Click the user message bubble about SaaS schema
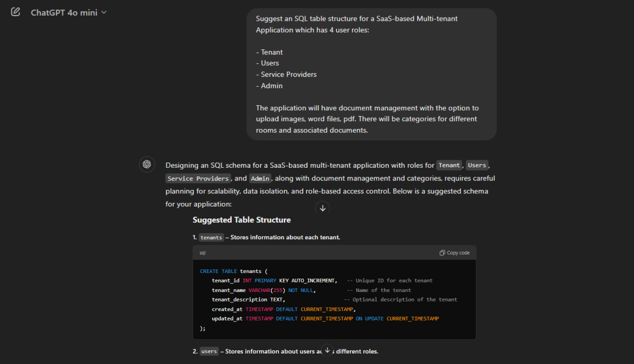This screenshot has width=634, height=364. click(372, 74)
